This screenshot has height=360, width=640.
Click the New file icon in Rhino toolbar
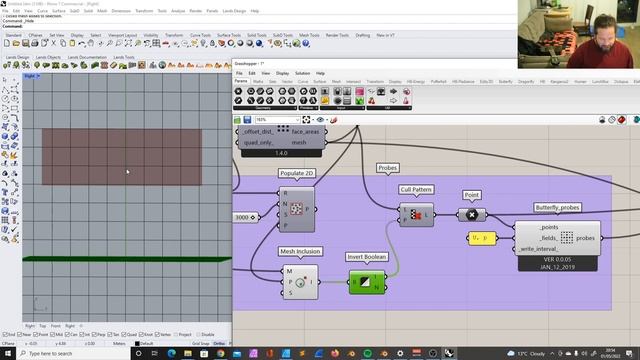[x=7, y=43]
